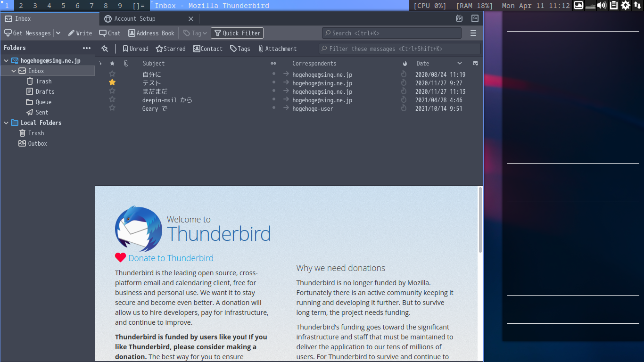
Task: Mark the Geary で message as junk
Action: [x=404, y=108]
